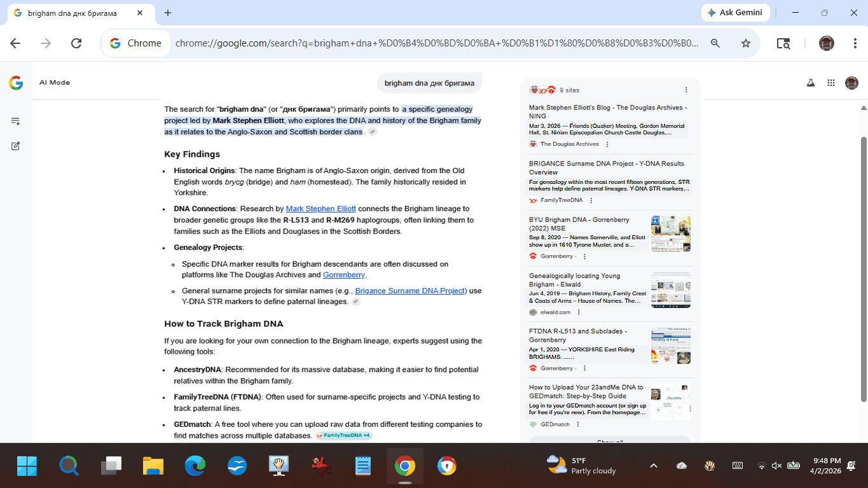Image resolution: width=868 pixels, height=488 pixels.
Task: Open the Mark Stephen Elliott link
Action: pos(320,209)
